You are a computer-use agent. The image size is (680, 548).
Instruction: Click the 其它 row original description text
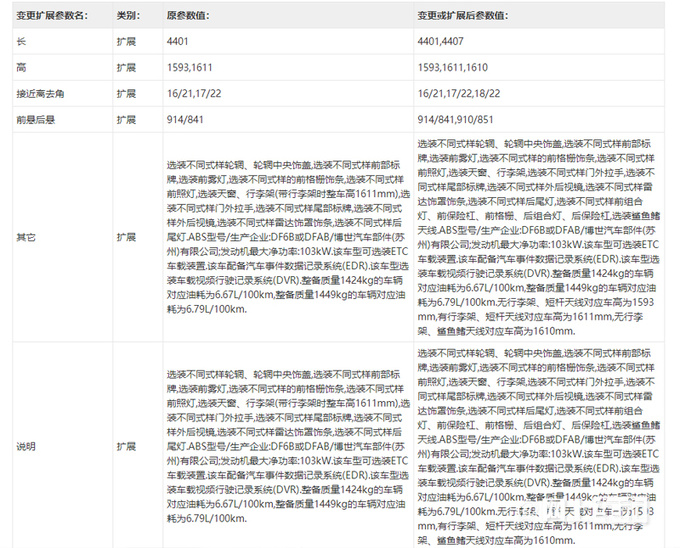[288, 237]
